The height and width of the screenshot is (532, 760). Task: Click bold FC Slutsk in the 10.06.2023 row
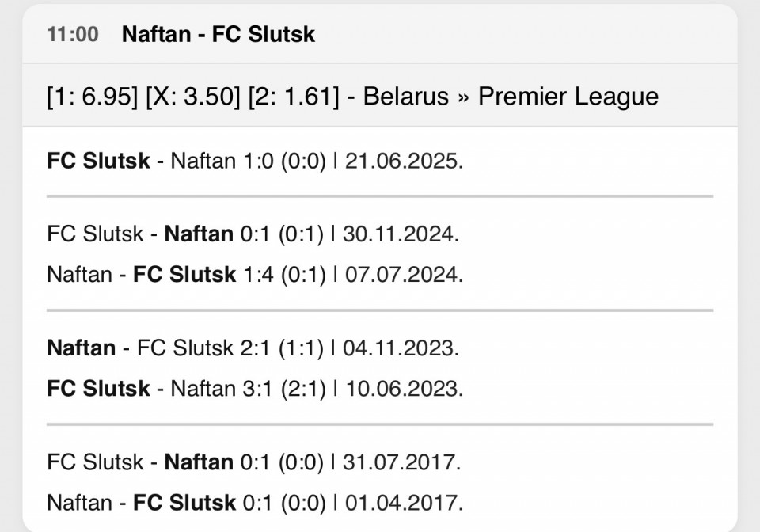(x=98, y=389)
